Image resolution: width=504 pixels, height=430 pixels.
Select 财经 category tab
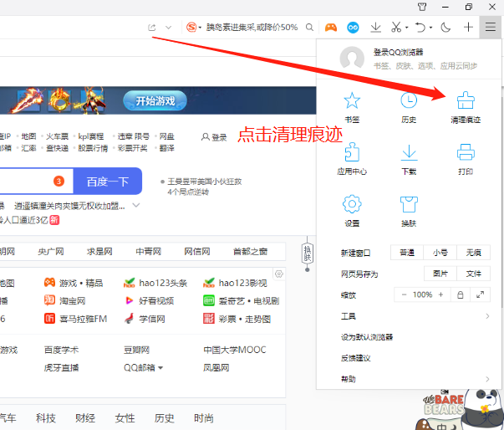click(x=85, y=418)
